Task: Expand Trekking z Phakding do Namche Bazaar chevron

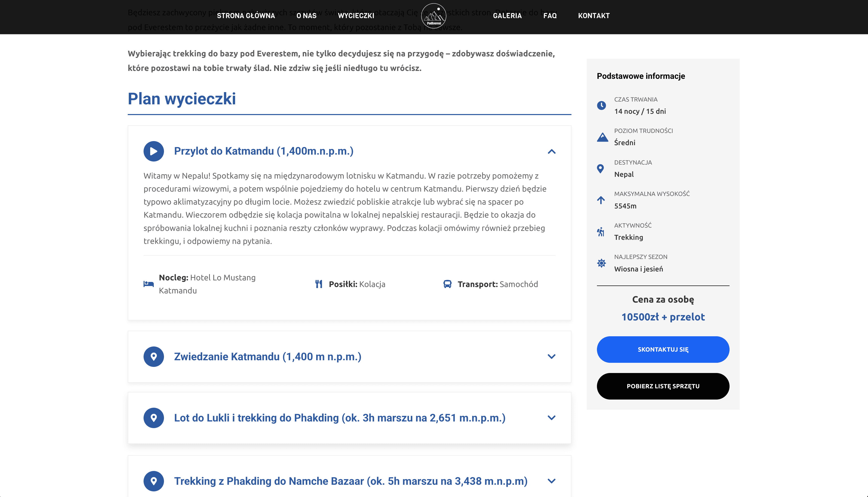Action: [552, 481]
